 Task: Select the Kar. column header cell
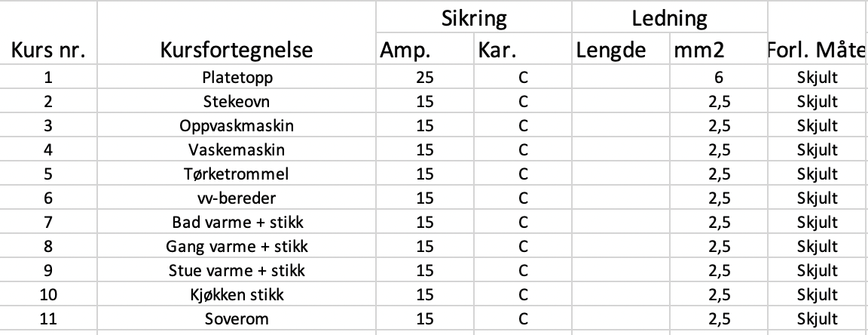coord(522,51)
